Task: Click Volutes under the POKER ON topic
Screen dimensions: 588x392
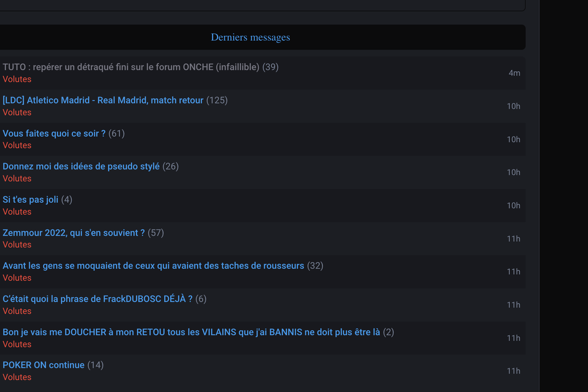Action: (17, 378)
